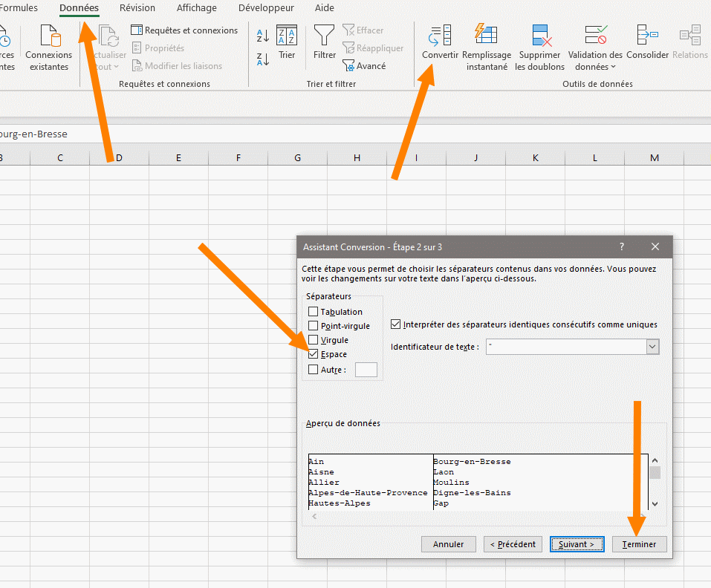The image size is (711, 588).
Task: Sort ascending with the A-Z icon
Action: click(x=263, y=35)
